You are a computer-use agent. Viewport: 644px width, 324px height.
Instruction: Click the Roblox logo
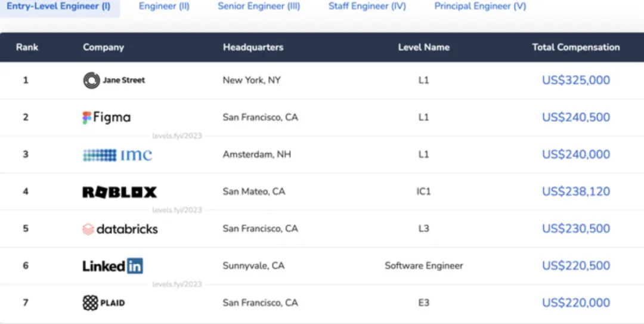click(119, 192)
